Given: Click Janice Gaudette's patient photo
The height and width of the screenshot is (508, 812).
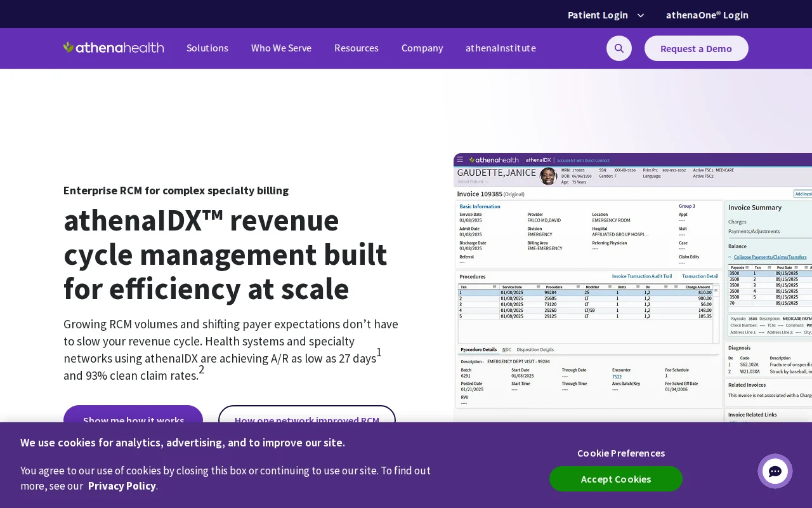Looking at the screenshot, I should pos(548,176).
